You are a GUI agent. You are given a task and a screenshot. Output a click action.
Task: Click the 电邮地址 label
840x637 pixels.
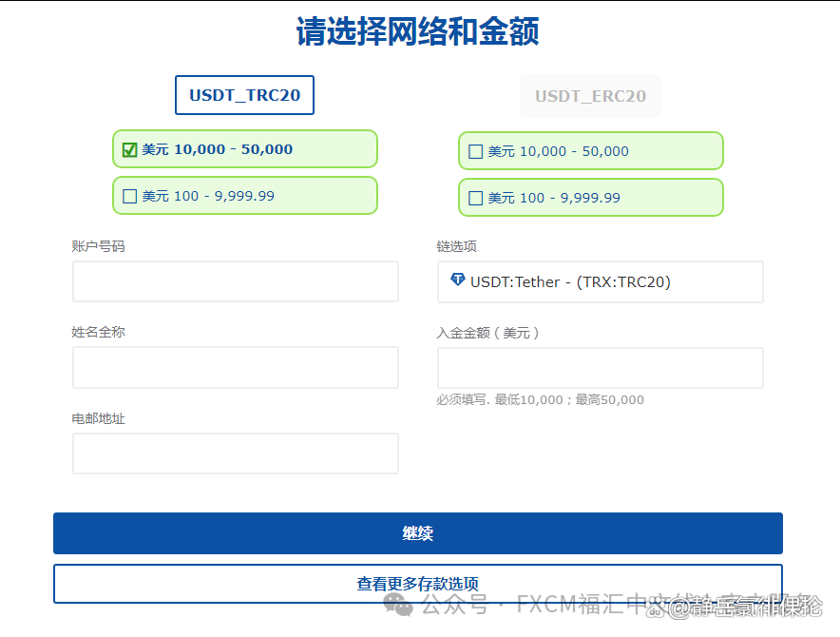pos(98,418)
